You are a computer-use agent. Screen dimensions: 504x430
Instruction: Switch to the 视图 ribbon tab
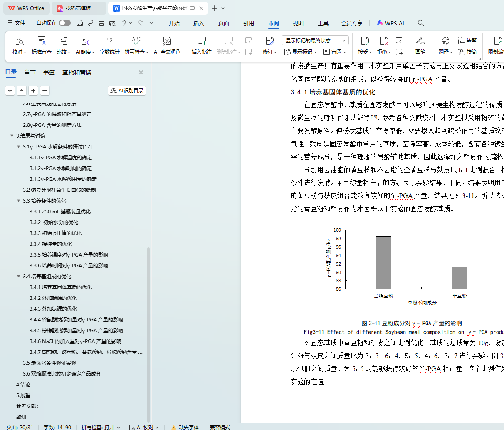point(298,23)
